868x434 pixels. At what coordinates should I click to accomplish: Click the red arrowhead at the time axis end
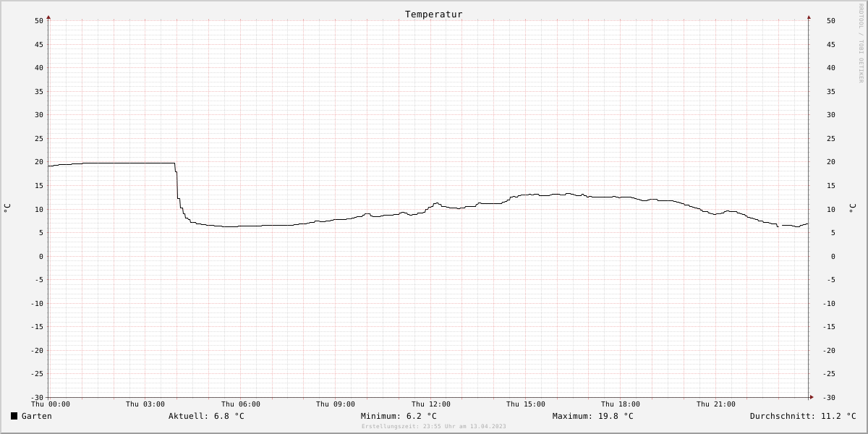(x=812, y=397)
